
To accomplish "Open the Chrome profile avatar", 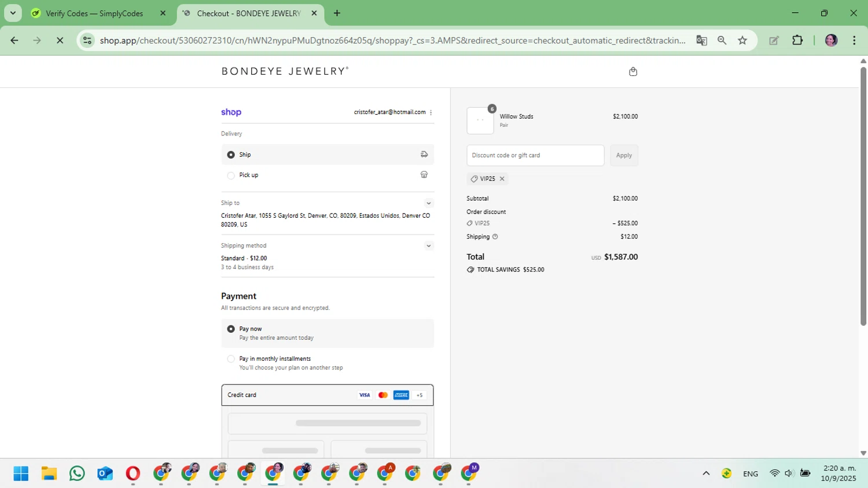I will [831, 41].
